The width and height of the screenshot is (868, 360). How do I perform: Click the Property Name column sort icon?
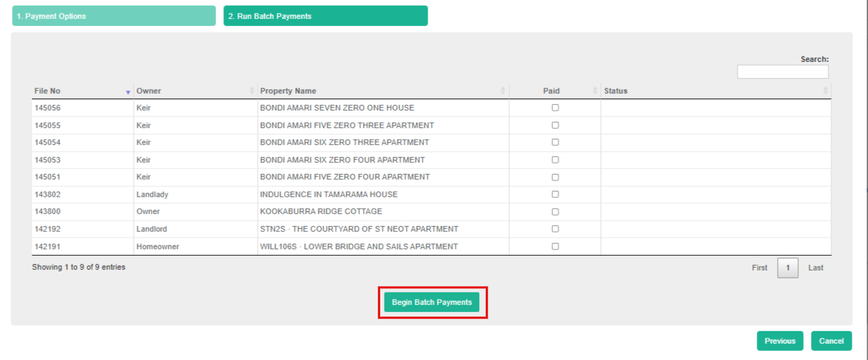click(503, 91)
